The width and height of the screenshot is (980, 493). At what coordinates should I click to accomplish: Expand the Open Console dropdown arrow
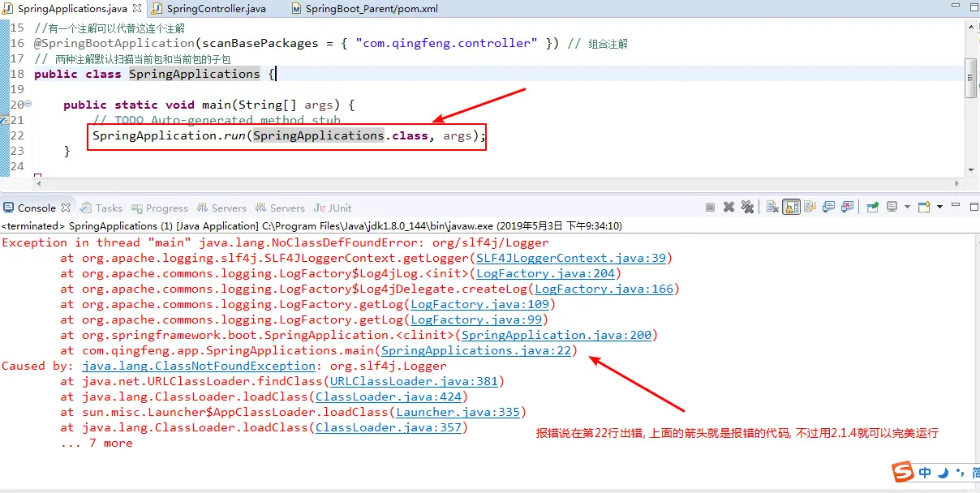click(939, 207)
